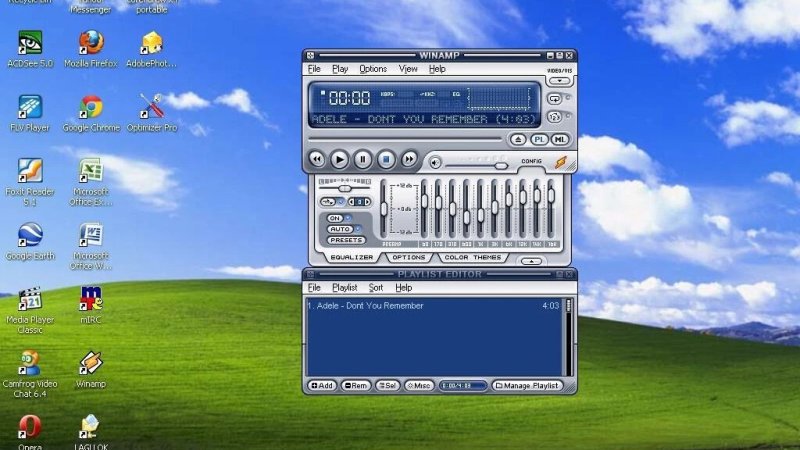The height and width of the screenshot is (450, 800).
Task: Stop playback with the Stop button
Action: tap(386, 159)
